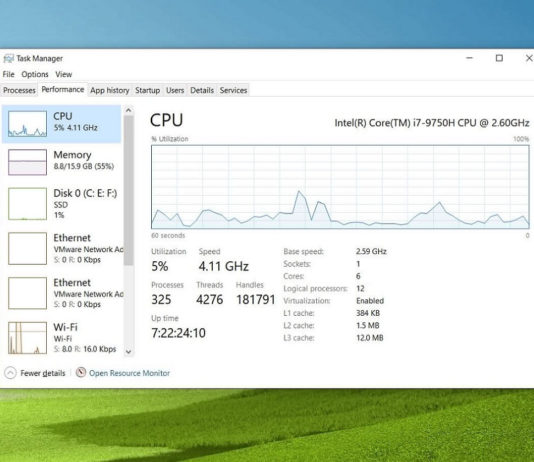
Task: Click the sidebar scrollbar thumb
Action: (128, 191)
